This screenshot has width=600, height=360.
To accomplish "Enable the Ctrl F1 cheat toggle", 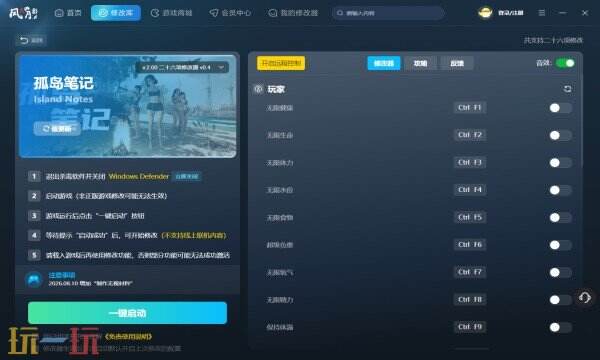I will click(x=561, y=108).
